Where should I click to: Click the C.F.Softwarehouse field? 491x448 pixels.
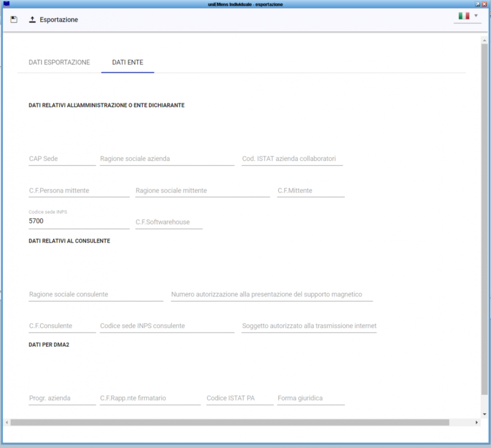tap(169, 222)
